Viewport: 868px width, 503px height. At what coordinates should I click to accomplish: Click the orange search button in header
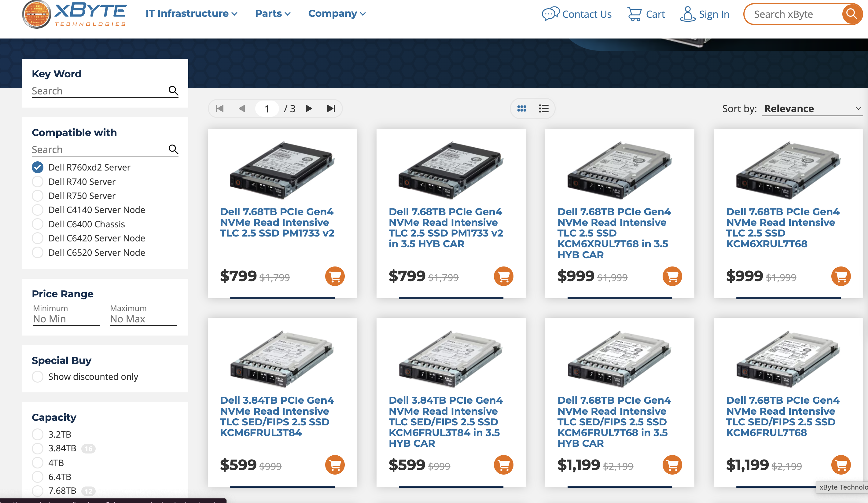[851, 14]
